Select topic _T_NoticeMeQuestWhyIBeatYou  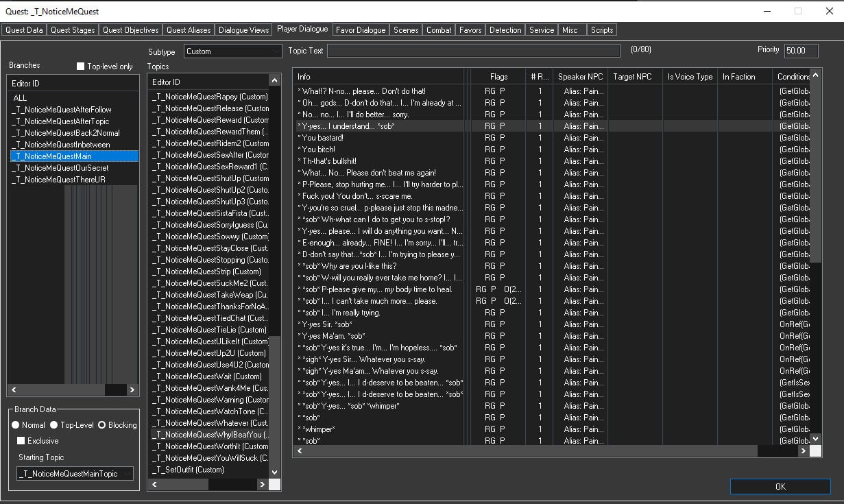[210, 435]
